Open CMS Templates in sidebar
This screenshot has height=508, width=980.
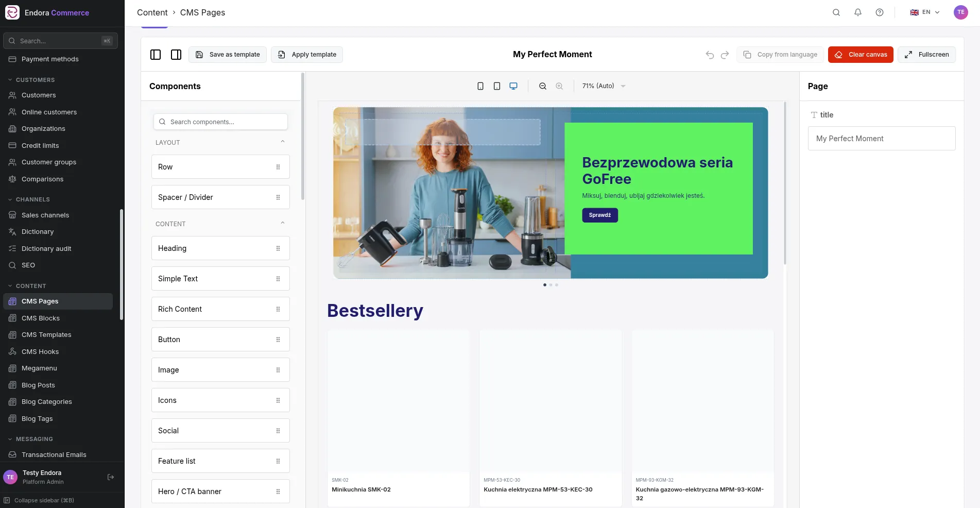58,335
